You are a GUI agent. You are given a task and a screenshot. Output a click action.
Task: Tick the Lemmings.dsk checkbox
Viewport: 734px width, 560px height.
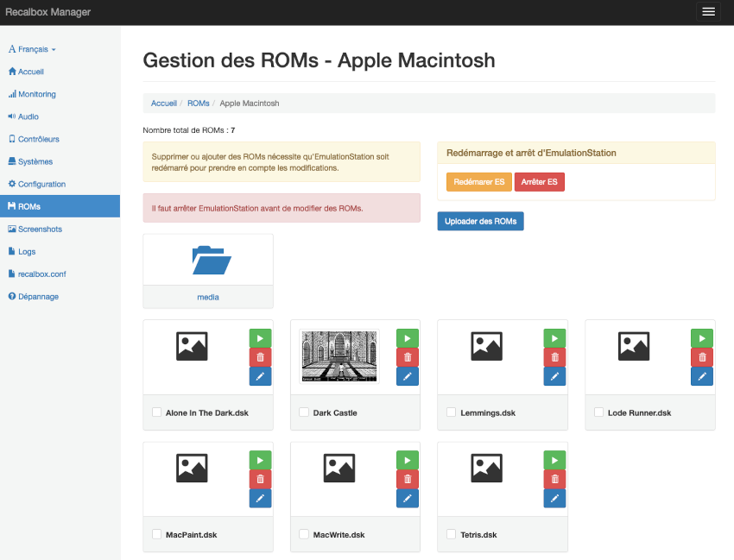point(452,412)
